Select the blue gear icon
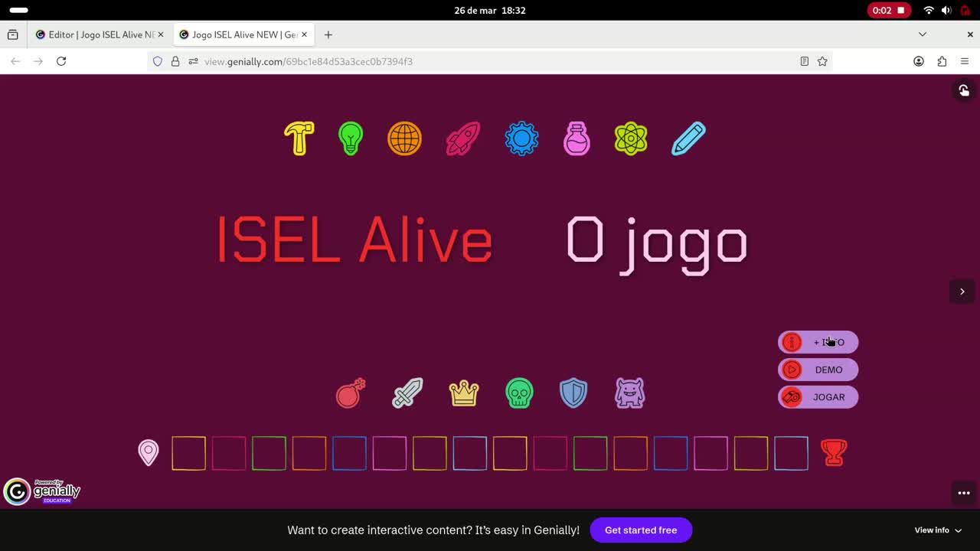This screenshot has width=980, height=551. tap(521, 139)
